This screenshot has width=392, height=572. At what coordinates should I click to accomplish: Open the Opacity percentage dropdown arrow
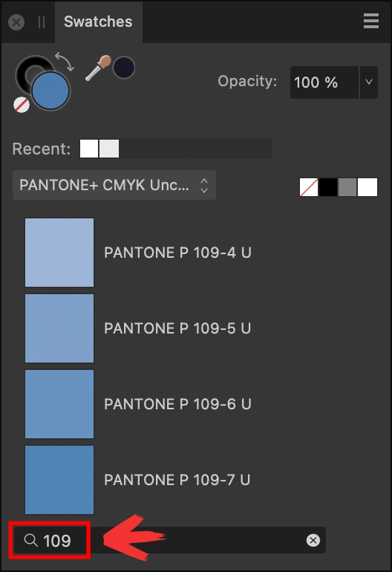369,82
